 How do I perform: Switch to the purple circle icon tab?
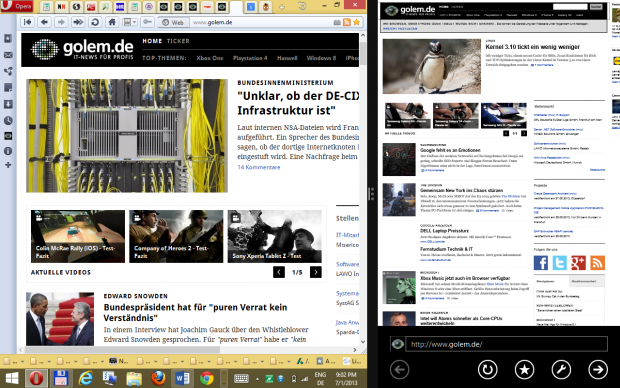pyautogui.click(x=149, y=7)
